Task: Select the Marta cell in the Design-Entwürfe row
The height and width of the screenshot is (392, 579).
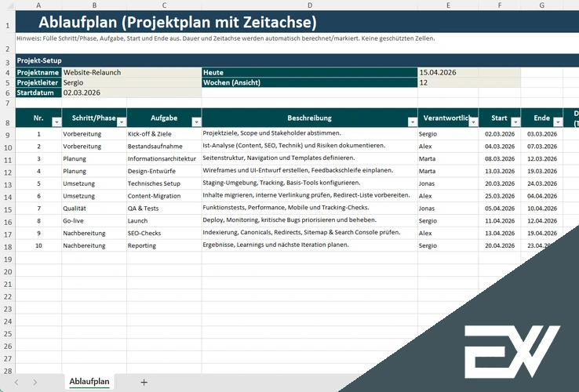Action: [x=448, y=171]
